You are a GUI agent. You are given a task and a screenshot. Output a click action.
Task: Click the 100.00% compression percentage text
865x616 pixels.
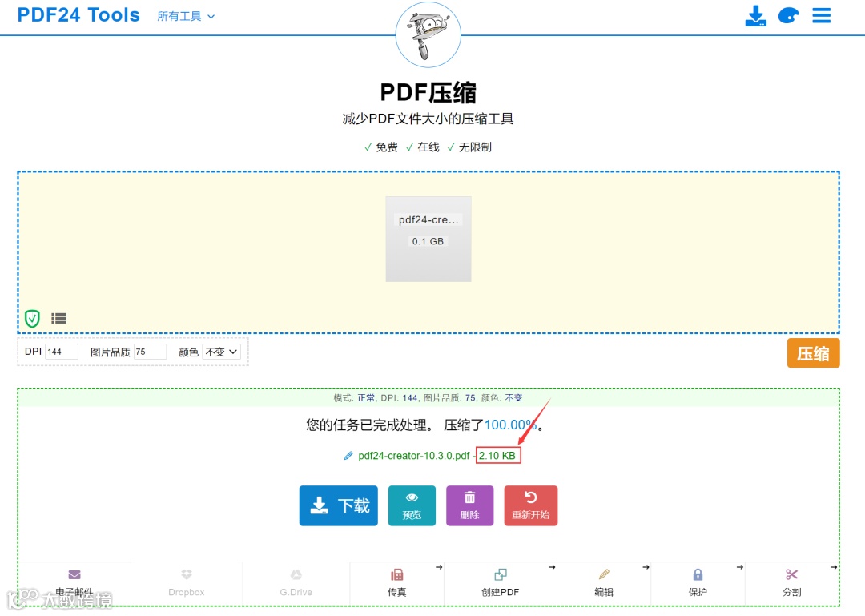coord(510,425)
